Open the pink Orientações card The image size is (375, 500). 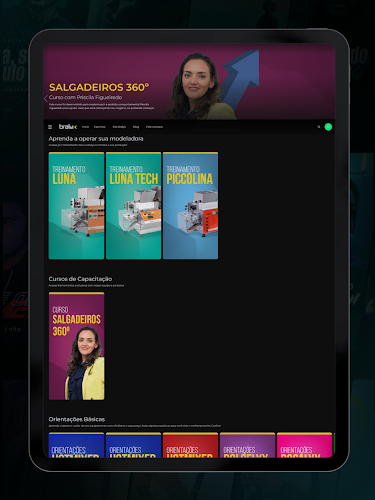point(305,445)
